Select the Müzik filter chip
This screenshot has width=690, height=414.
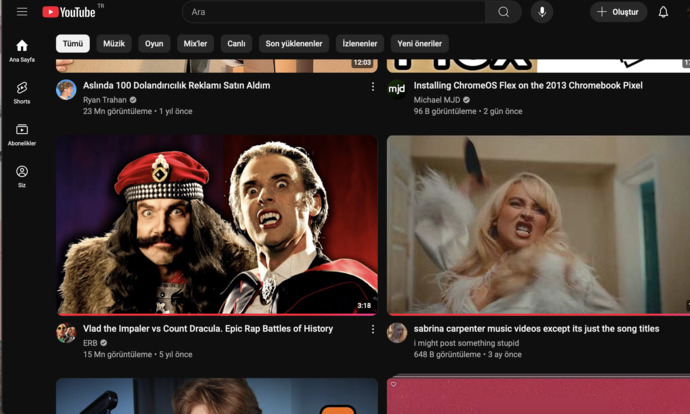click(x=114, y=44)
